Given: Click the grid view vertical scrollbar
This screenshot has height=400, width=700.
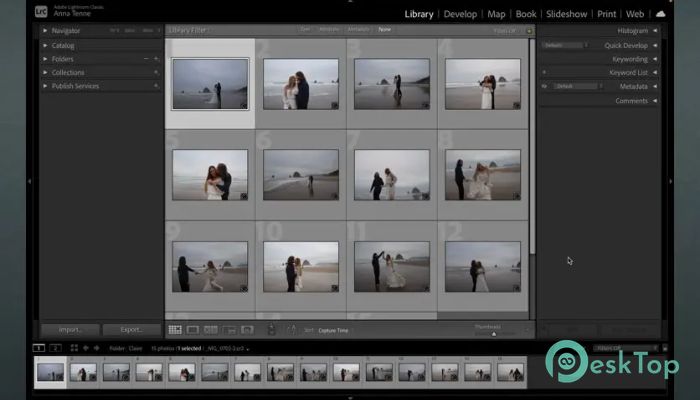Looking at the screenshot, I should [x=532, y=146].
